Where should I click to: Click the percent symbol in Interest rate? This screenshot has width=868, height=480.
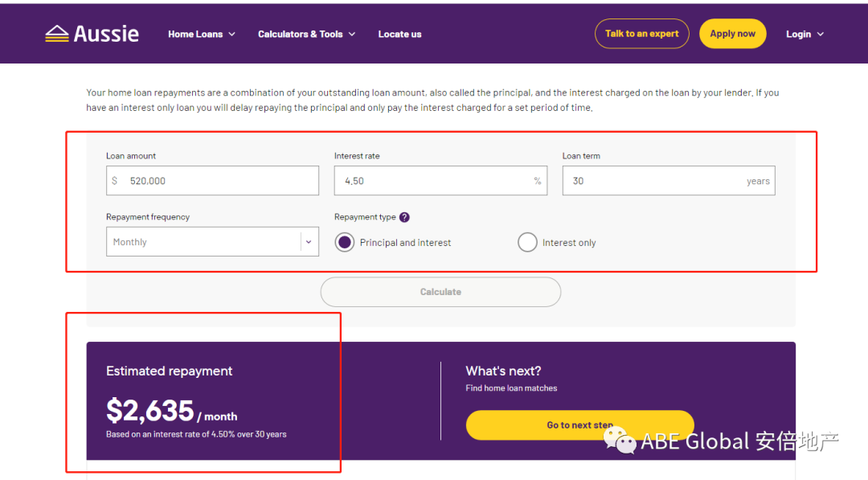538,181
